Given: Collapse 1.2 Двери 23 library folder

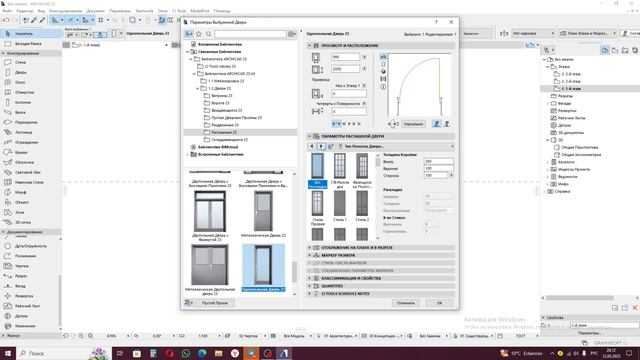Looking at the screenshot, I should point(198,89).
